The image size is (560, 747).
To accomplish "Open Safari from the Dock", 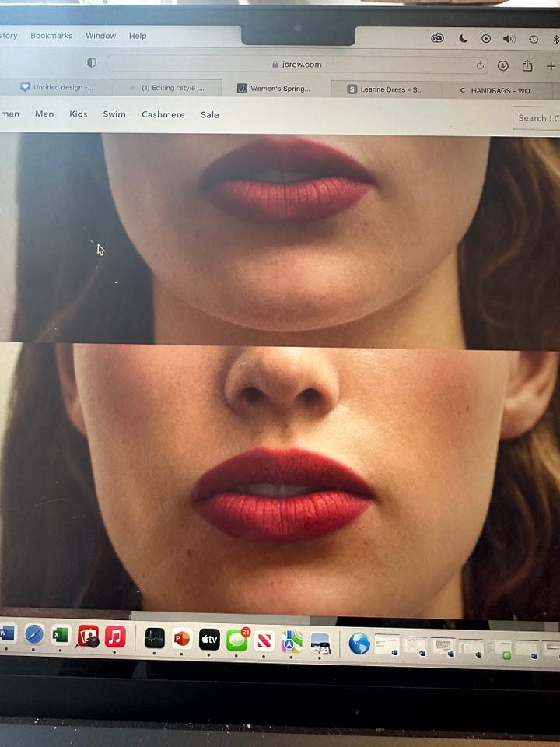I will tap(34, 635).
